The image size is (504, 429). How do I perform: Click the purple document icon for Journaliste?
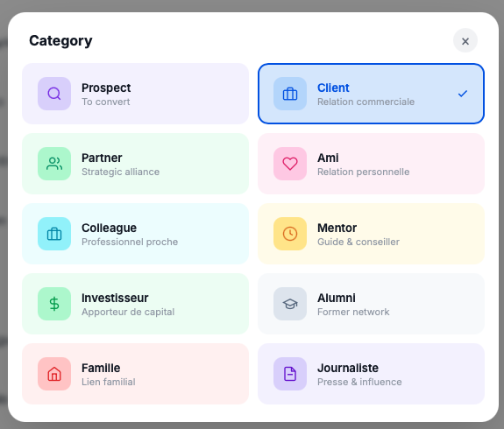(x=290, y=374)
